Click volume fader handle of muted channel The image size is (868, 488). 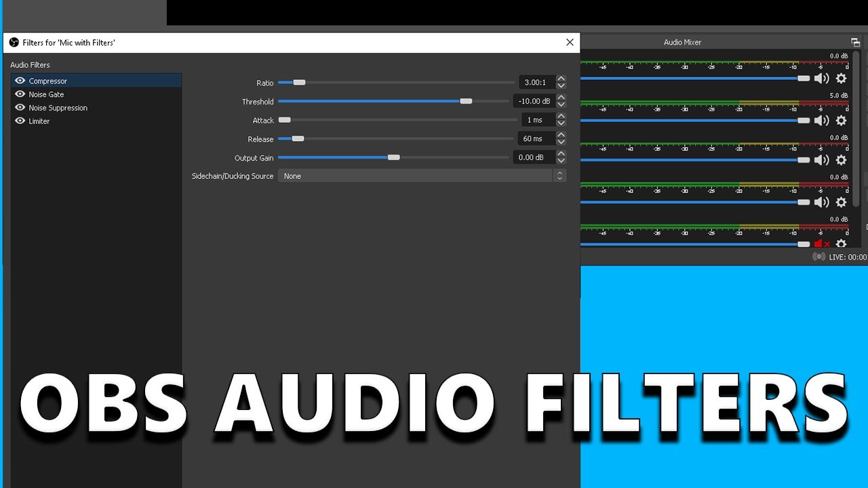coord(804,244)
